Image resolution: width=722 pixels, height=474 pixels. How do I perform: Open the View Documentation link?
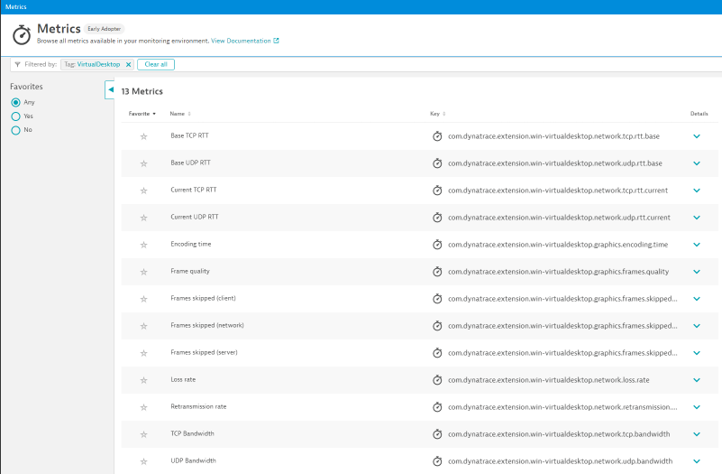(245, 41)
